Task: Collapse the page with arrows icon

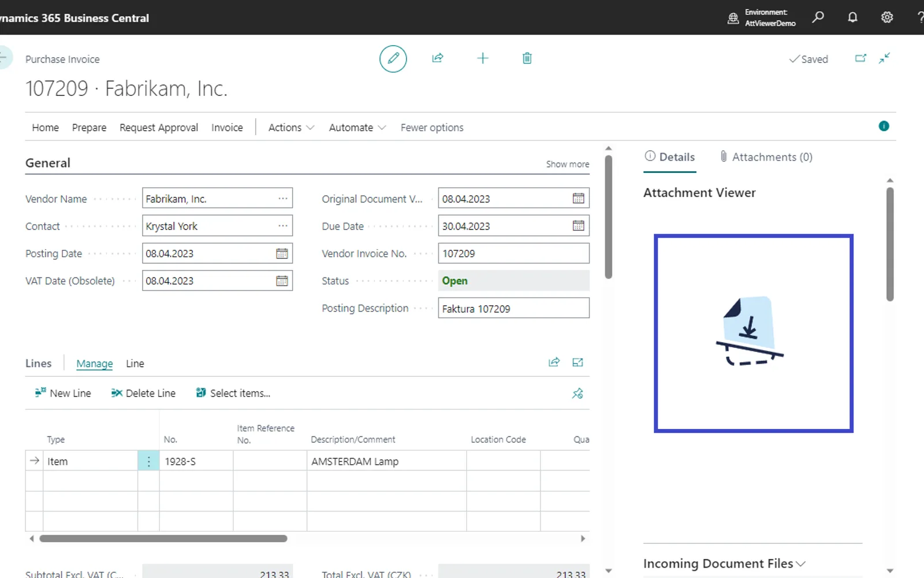Action: tap(885, 58)
